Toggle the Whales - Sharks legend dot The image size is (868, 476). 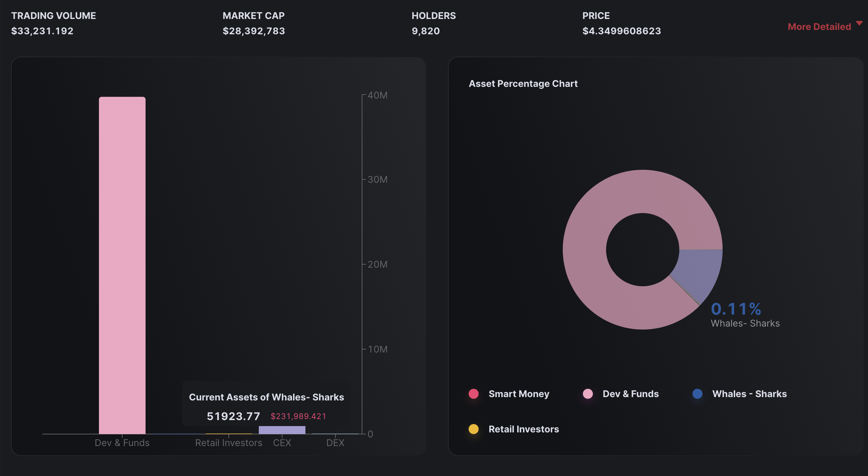(697, 394)
